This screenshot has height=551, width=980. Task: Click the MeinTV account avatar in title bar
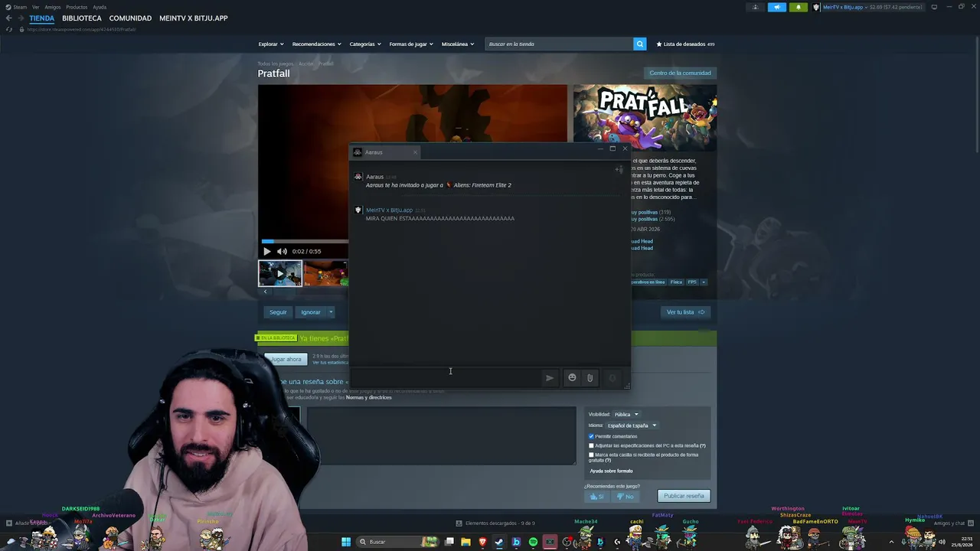pos(817,7)
